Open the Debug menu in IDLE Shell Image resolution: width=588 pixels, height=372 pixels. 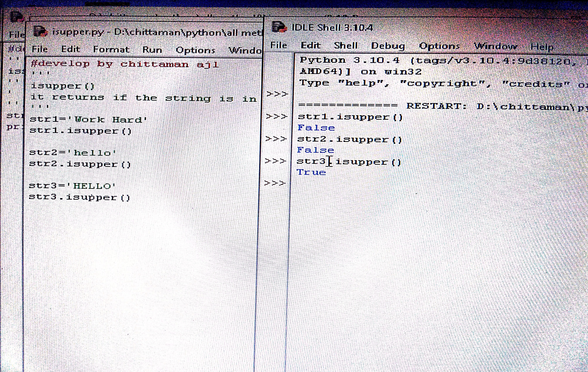coord(388,46)
